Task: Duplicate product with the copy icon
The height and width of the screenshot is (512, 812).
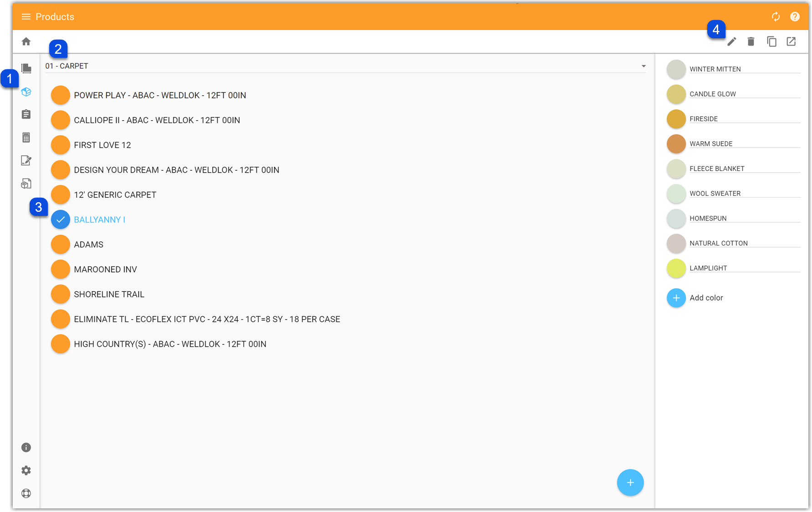Action: 771,41
